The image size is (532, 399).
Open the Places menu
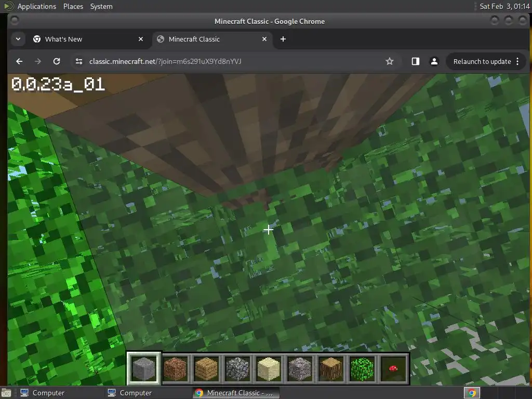click(x=73, y=6)
